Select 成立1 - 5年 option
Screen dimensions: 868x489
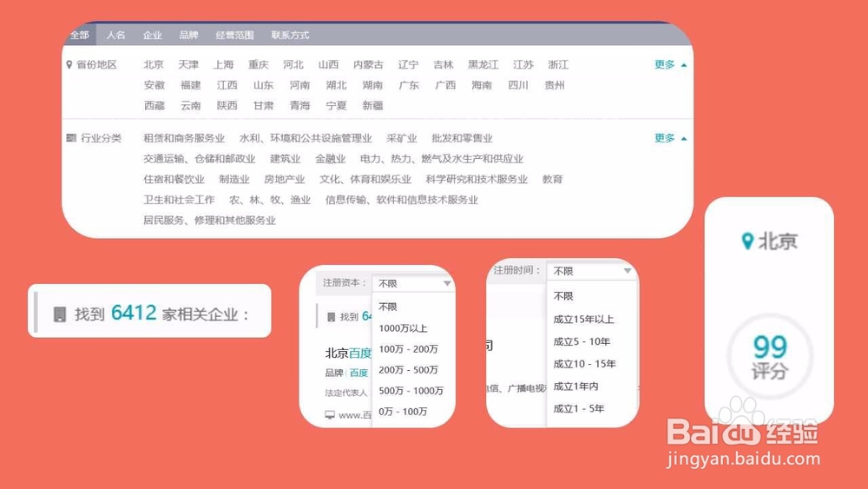tap(578, 409)
